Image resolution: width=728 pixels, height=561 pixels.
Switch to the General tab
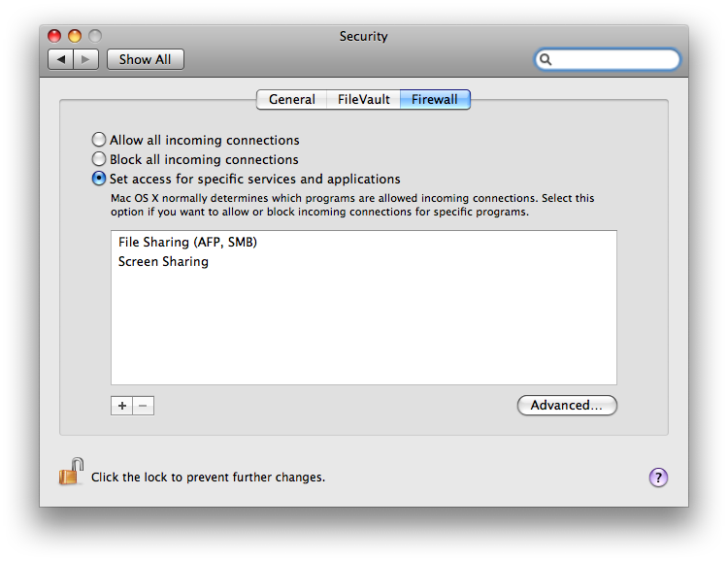(x=291, y=99)
